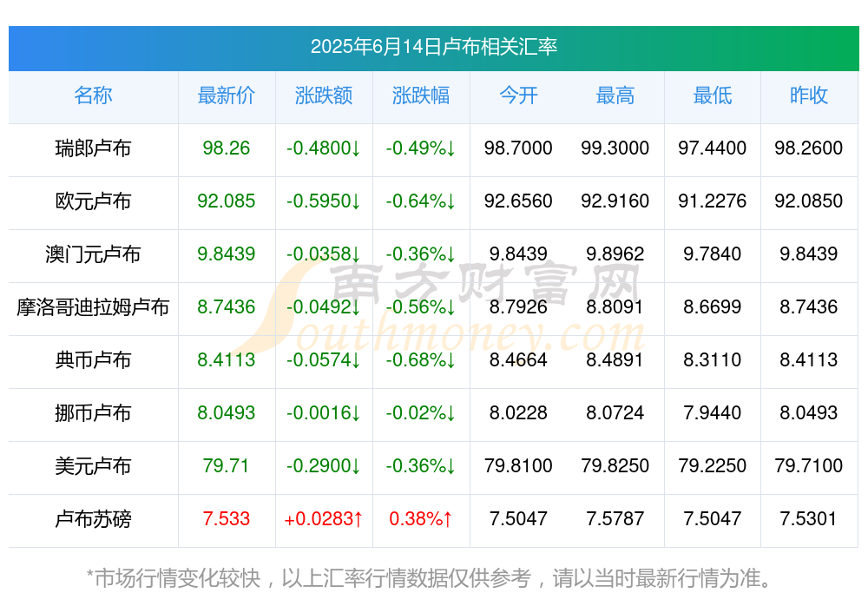This screenshot has height=606, width=868.
Task: Click change value -0.5950↓
Action: (x=324, y=201)
